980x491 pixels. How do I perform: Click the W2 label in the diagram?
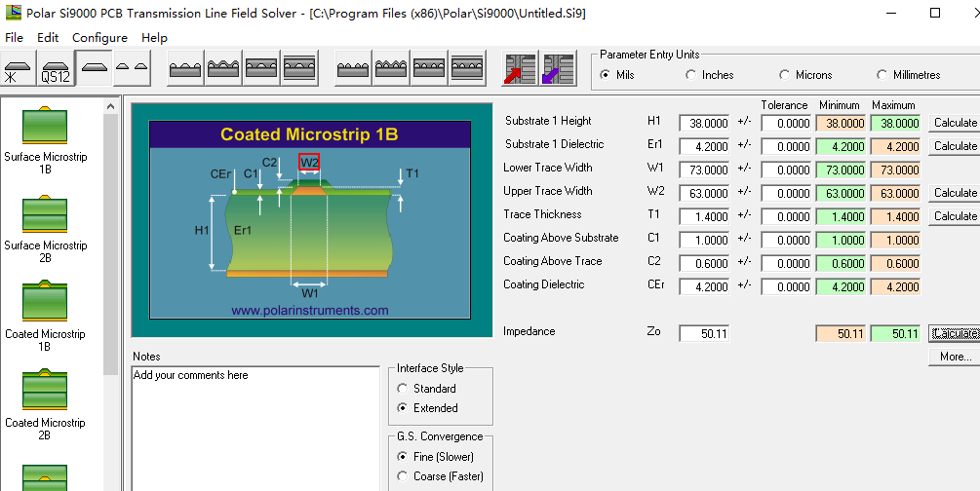309,163
